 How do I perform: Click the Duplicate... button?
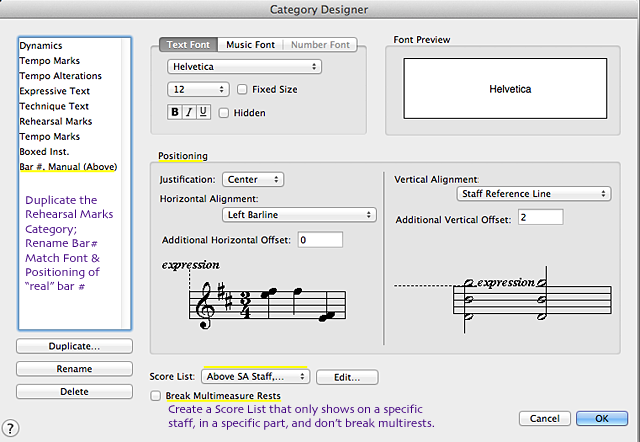pyautogui.click(x=74, y=346)
